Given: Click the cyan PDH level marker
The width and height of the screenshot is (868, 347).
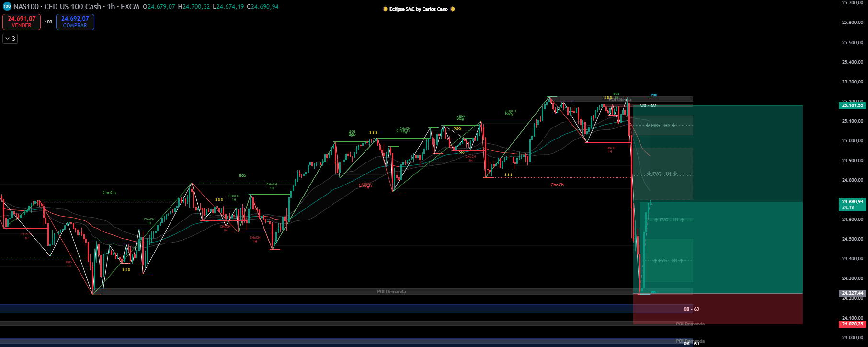Looking at the screenshot, I should [654, 95].
